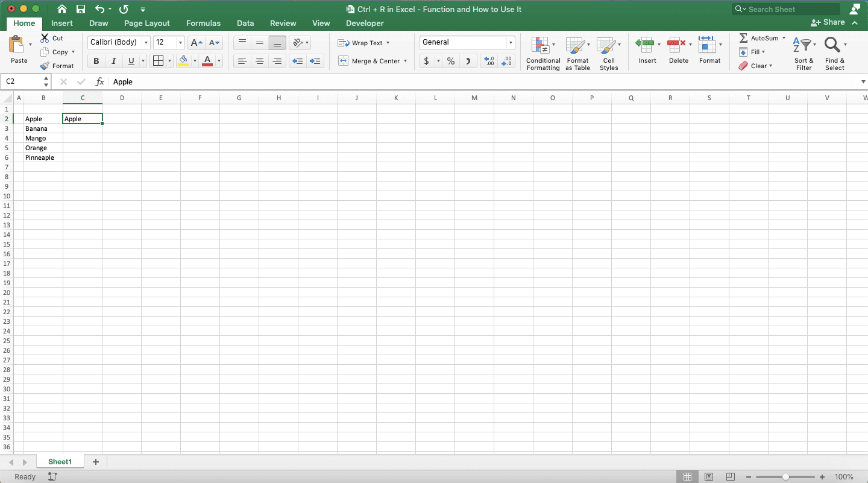The height and width of the screenshot is (483, 868).
Task: Click the Search Sheet field
Action: coord(785,9)
